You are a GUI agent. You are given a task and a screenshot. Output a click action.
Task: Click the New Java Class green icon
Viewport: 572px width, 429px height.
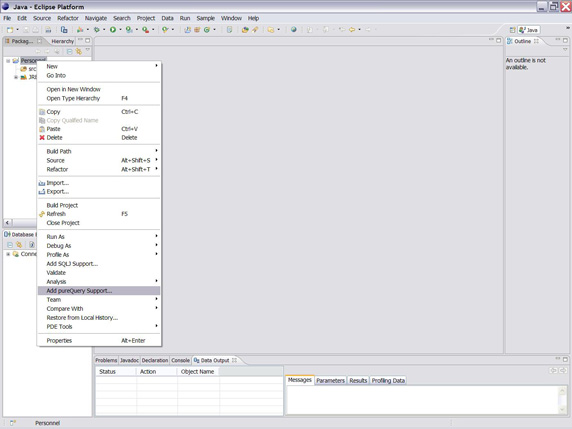207,30
